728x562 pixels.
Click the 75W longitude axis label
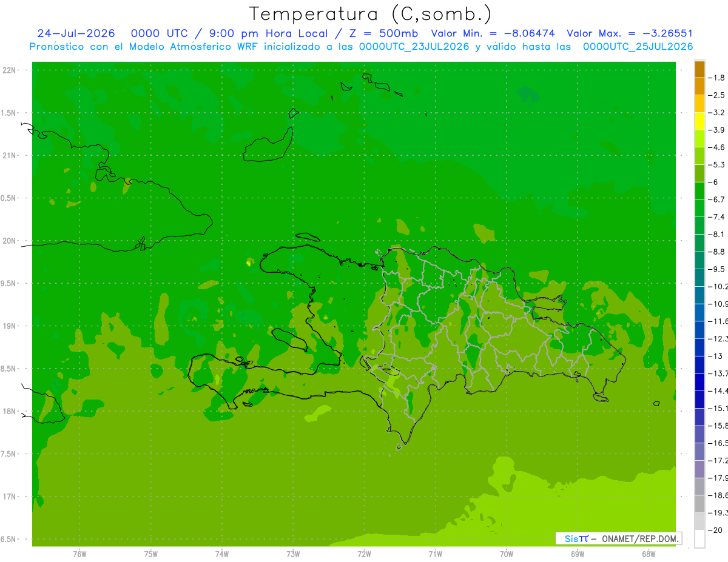(x=151, y=554)
